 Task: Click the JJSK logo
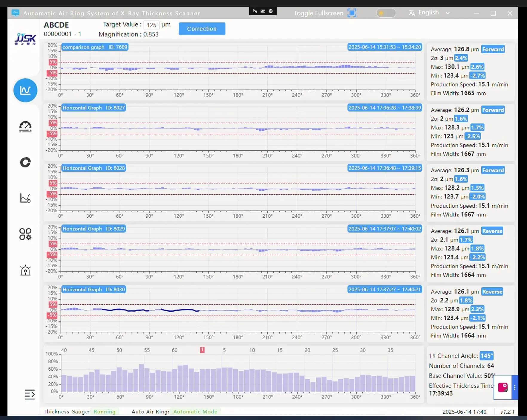[x=25, y=39]
